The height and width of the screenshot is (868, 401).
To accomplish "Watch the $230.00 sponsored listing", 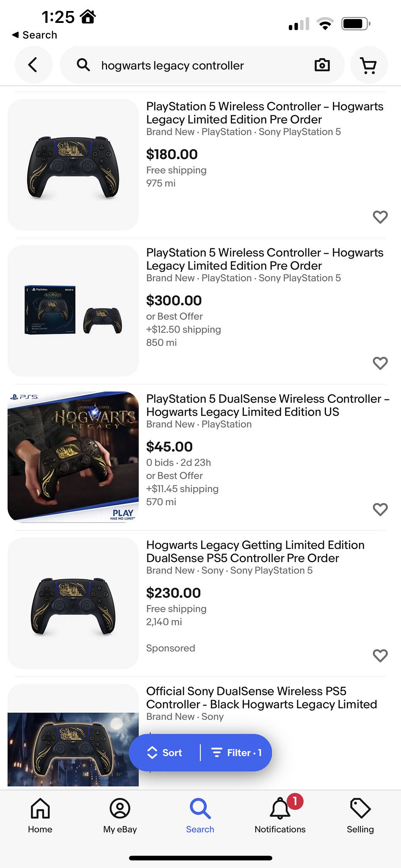I will pos(380,656).
